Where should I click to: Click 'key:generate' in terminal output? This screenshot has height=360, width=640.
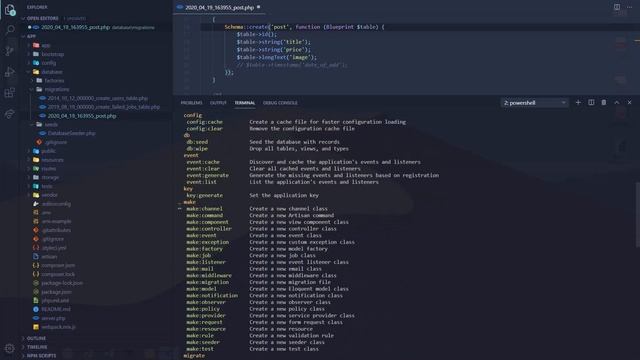204,196
